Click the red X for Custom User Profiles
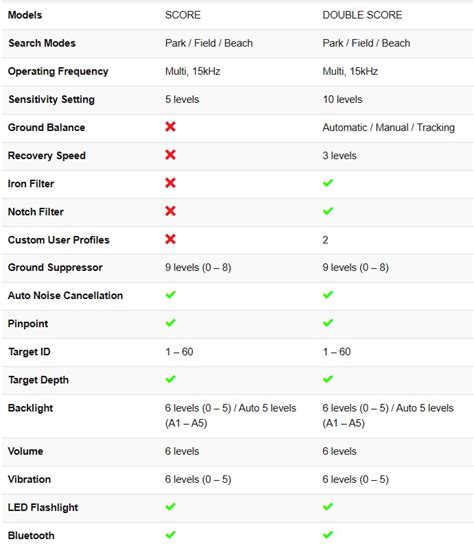474x559 pixels. click(170, 239)
